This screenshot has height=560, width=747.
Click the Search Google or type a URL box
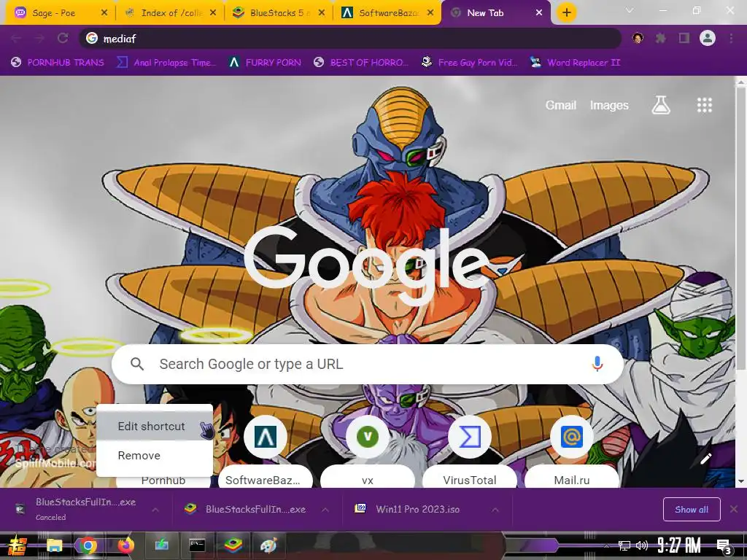368,364
